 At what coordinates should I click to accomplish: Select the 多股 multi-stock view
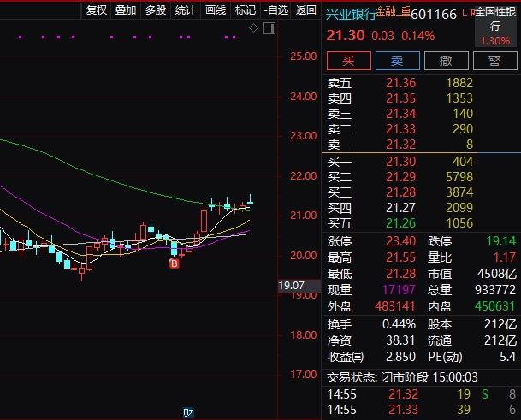[156, 10]
